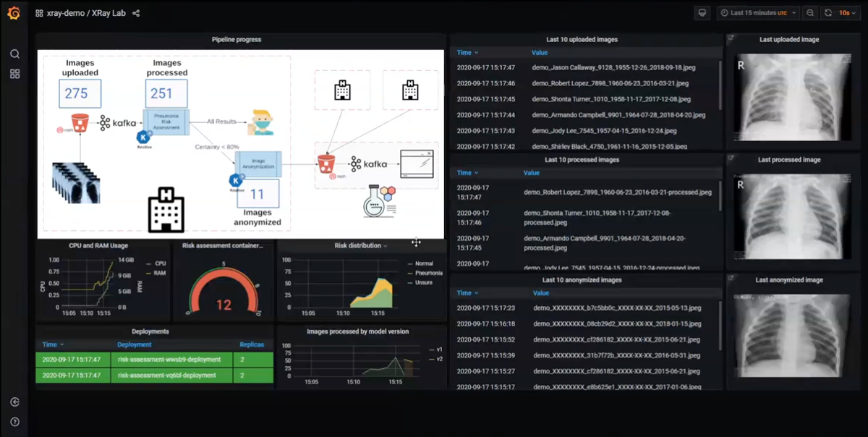The width and height of the screenshot is (868, 437).
Task: Open the Last 10 uploaded images panel title
Action: click(582, 39)
